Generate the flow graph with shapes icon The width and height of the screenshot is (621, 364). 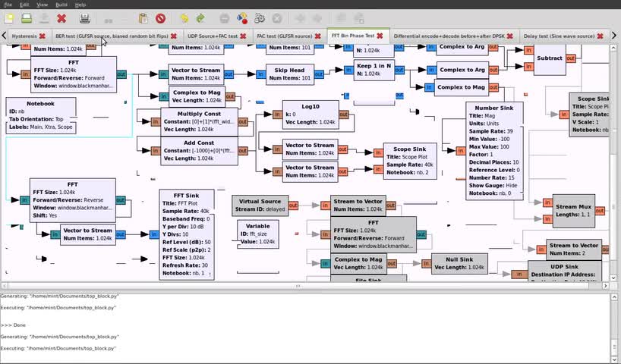[242, 18]
